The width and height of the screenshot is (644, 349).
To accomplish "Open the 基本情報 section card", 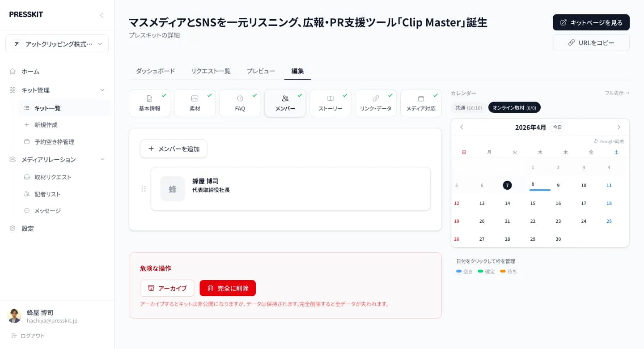I will (149, 103).
